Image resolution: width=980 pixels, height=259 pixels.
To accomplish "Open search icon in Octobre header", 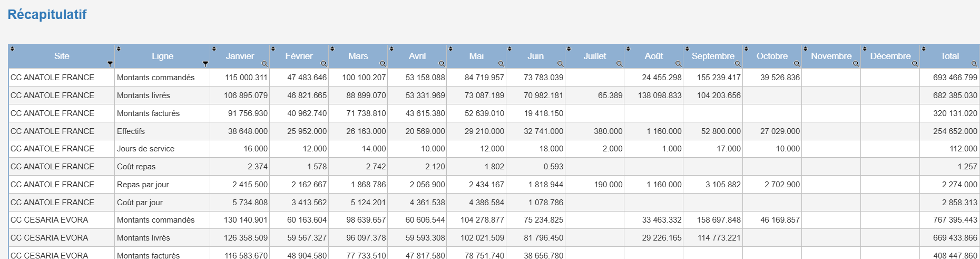I will [x=797, y=64].
